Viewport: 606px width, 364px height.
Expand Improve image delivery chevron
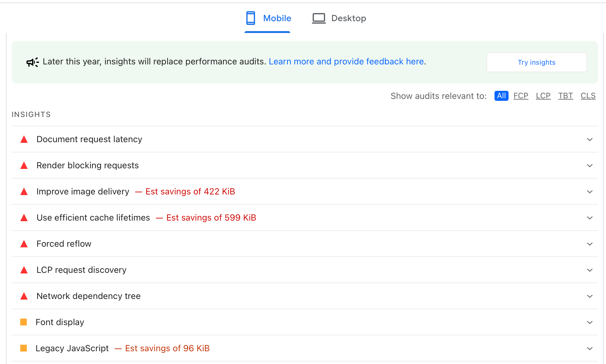(590, 192)
